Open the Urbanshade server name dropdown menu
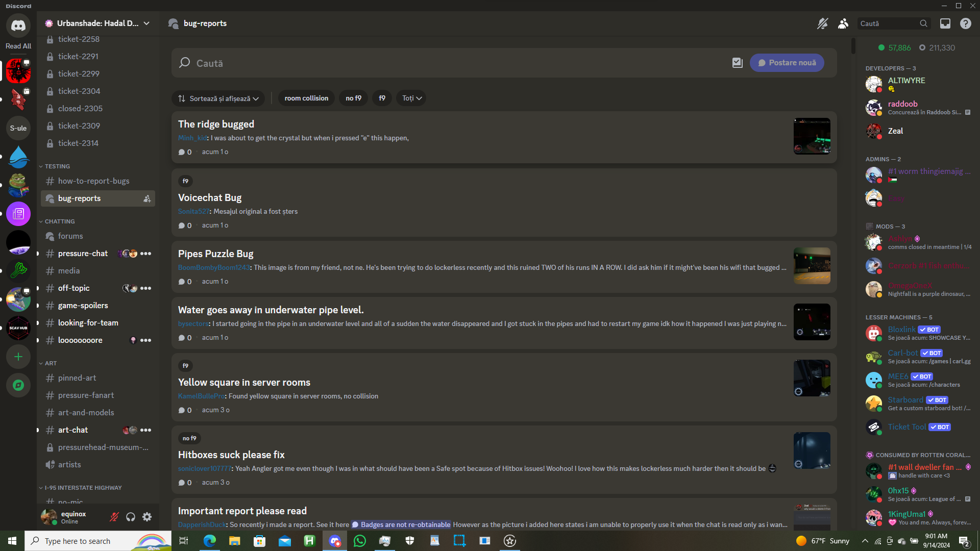Image resolution: width=980 pixels, height=551 pixels. click(97, 23)
